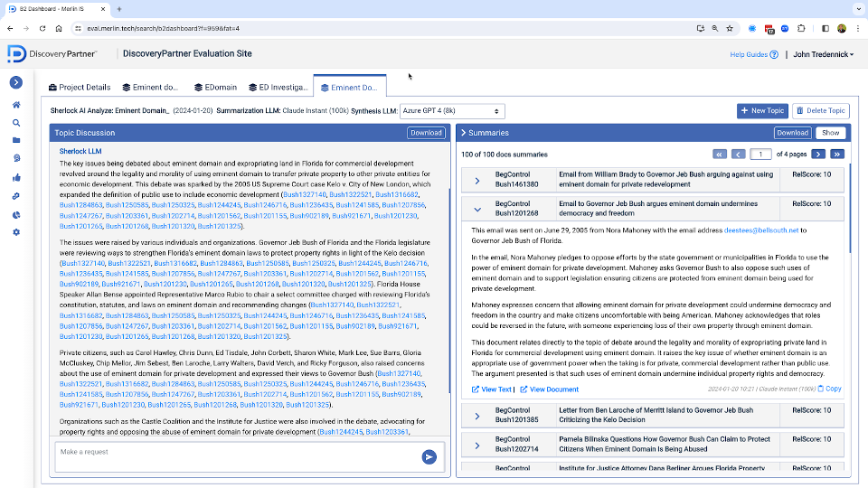Click the Search magnifier sidebar icon

pos(16,123)
